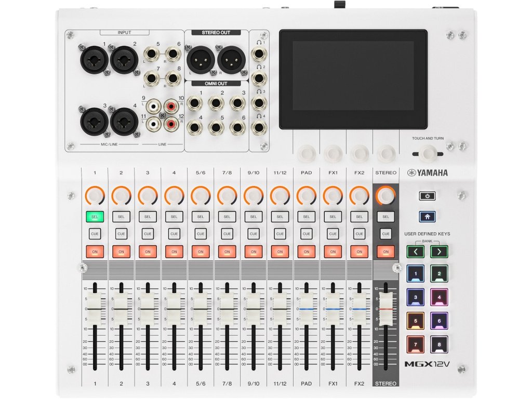This screenshot has height=399, width=532.
Task: Toggle channel 7/8 ON button
Action: click(227, 252)
